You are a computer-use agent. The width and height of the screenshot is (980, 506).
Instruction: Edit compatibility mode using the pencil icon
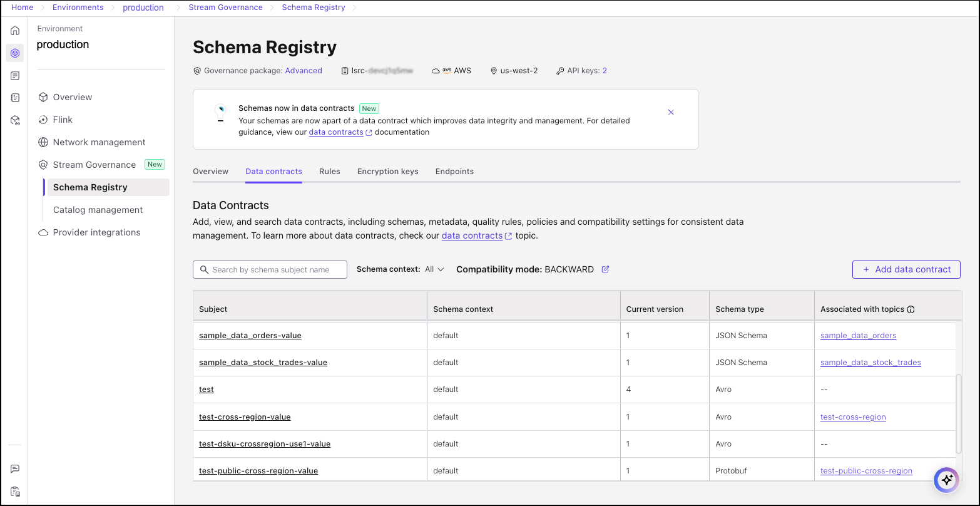click(605, 269)
